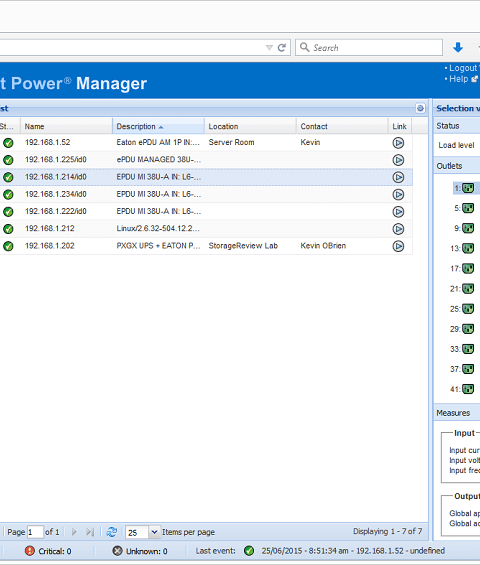Screen dimensions: 480x565
Task: Open link icon for 192.168.1.234/id0
Action: pos(398,195)
